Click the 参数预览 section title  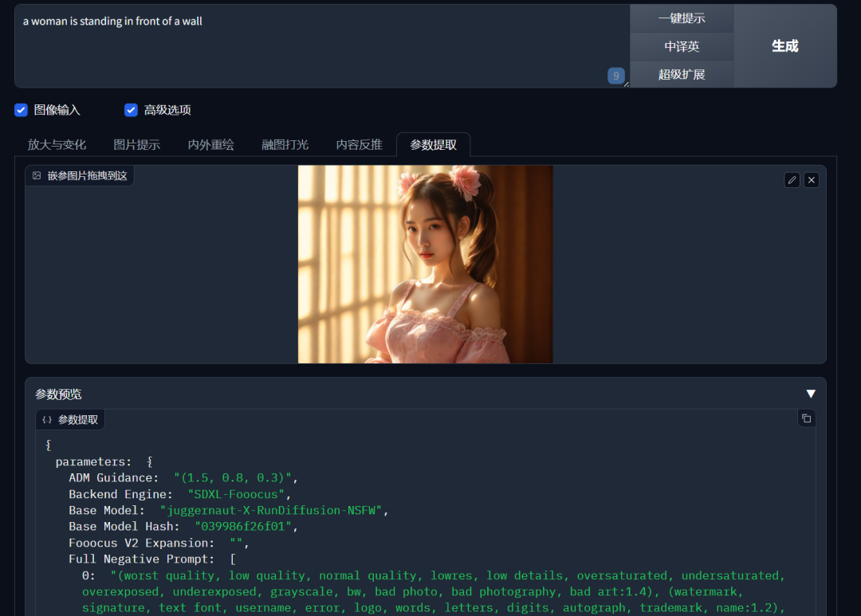click(x=58, y=394)
